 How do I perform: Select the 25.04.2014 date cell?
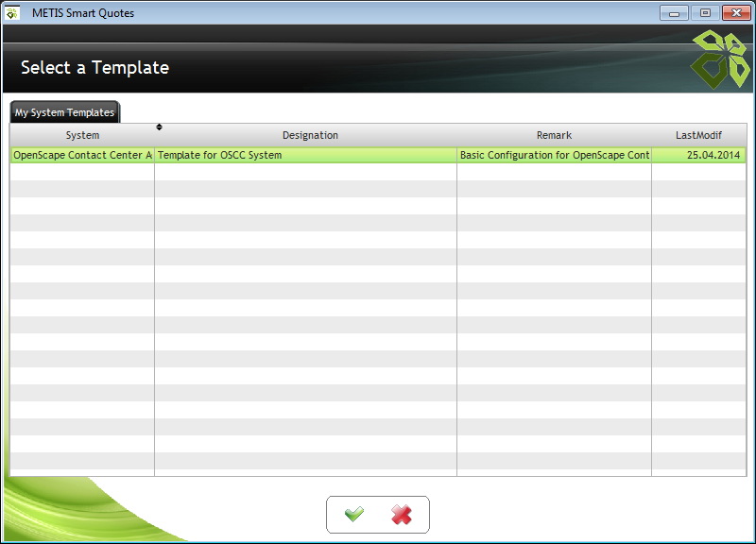(698, 155)
